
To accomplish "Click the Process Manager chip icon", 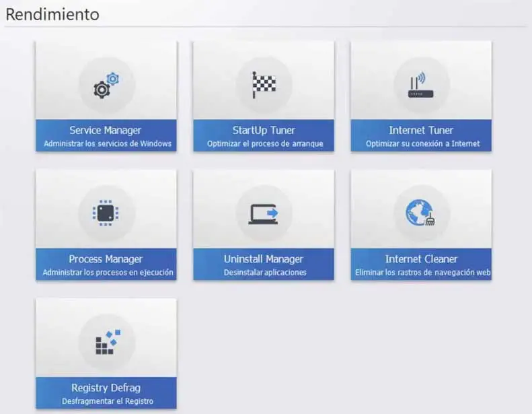I will click(106, 213).
